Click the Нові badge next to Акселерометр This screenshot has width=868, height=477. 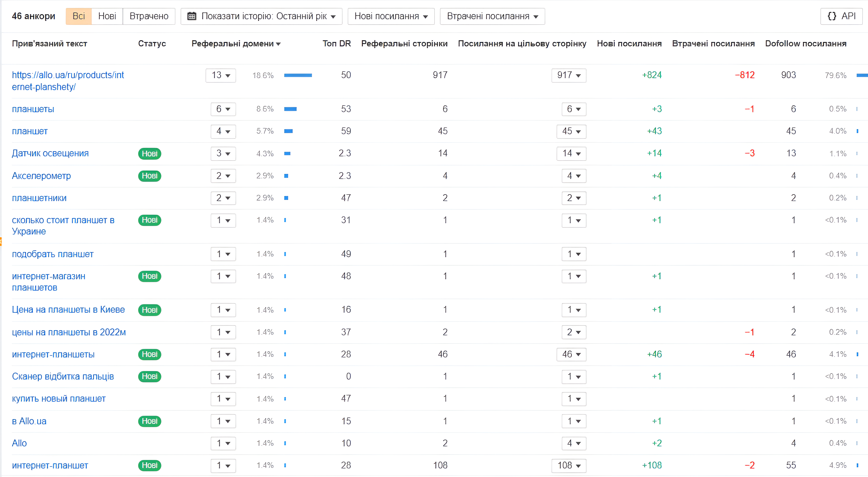[149, 176]
